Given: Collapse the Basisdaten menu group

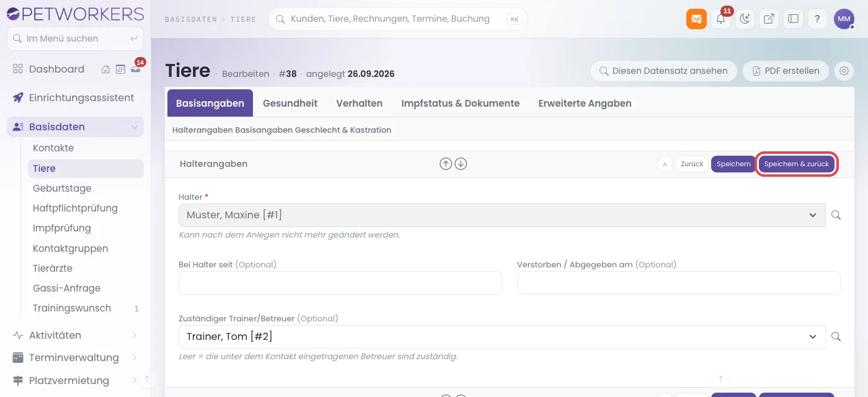Looking at the screenshot, I should (x=75, y=127).
